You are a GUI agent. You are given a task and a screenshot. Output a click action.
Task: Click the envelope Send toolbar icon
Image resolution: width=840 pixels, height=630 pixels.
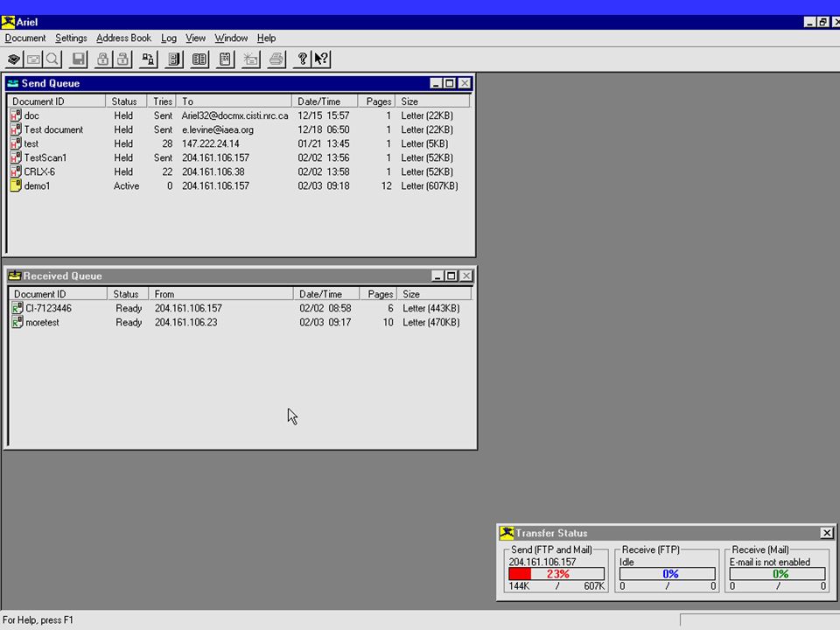[33, 59]
